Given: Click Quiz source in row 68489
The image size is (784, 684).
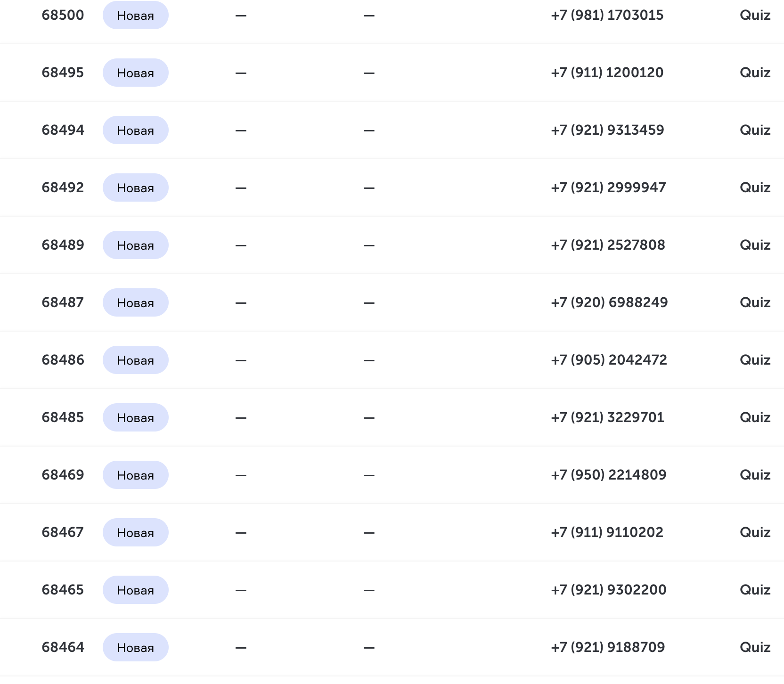Looking at the screenshot, I should click(x=755, y=245).
